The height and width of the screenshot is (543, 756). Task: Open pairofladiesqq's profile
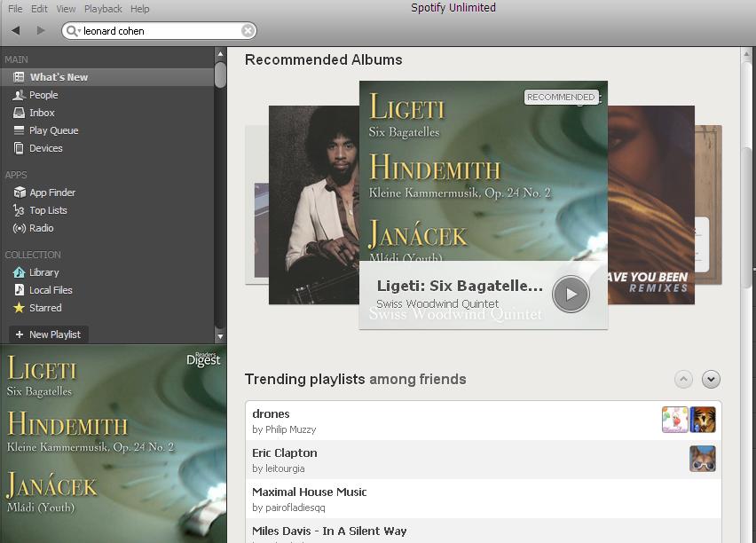[295, 508]
